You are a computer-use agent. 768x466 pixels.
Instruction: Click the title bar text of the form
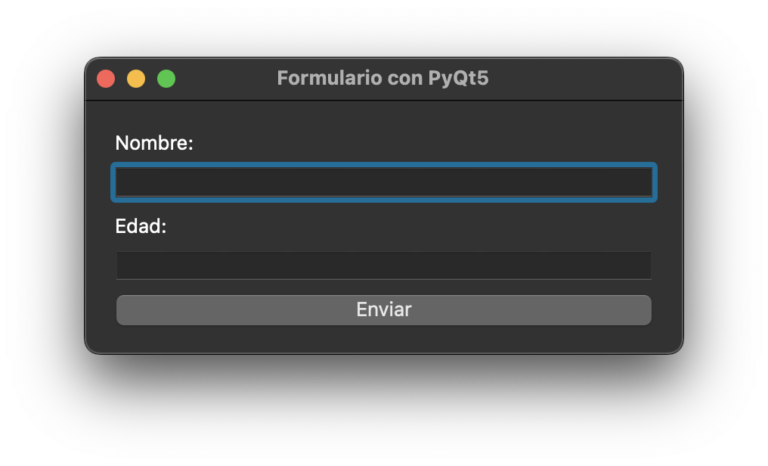pos(383,79)
